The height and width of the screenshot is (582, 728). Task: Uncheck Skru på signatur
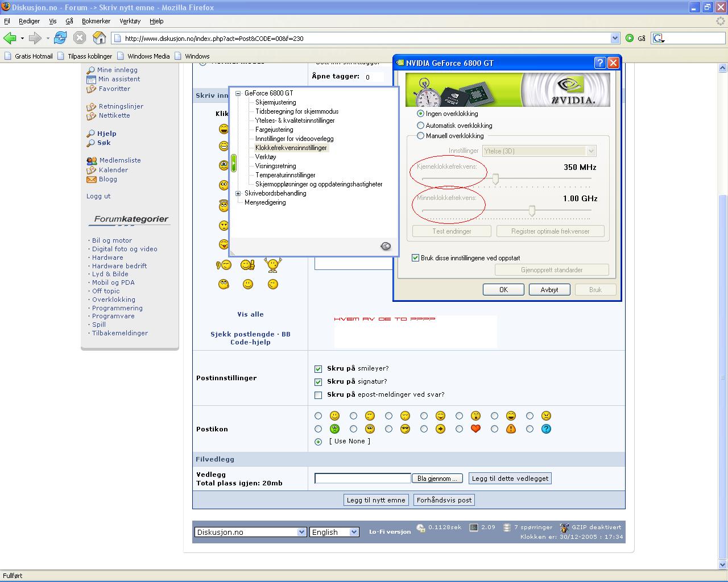[318, 382]
